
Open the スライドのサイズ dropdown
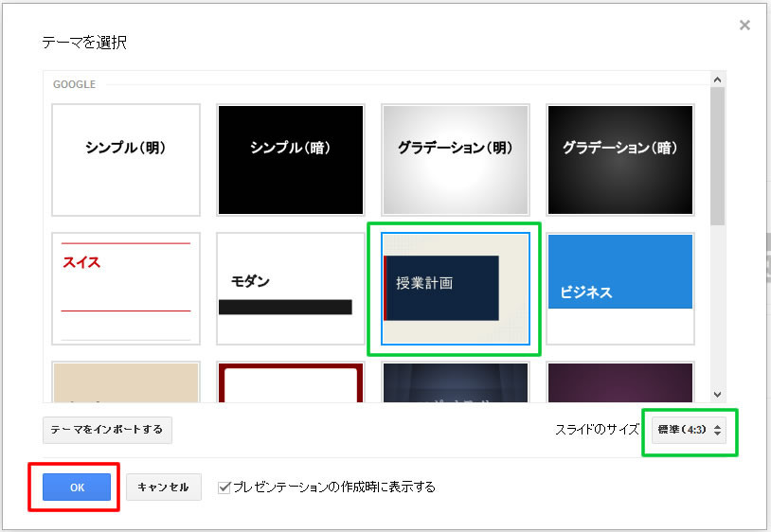(690, 430)
